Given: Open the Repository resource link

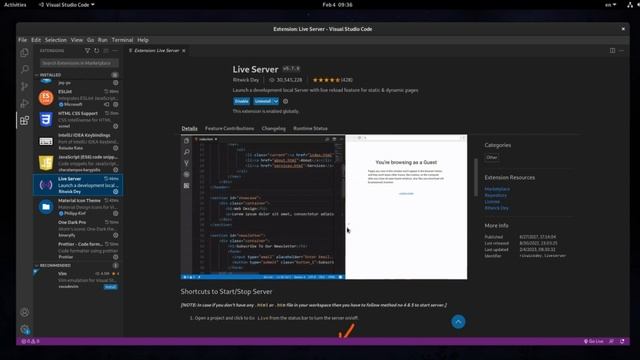Looking at the screenshot, I should coord(496,196).
